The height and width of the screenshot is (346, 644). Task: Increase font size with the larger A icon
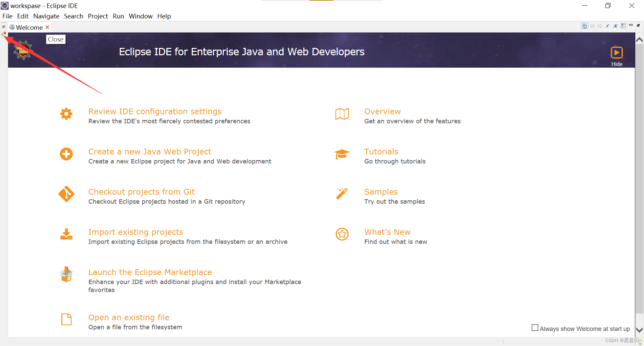[x=615, y=26]
